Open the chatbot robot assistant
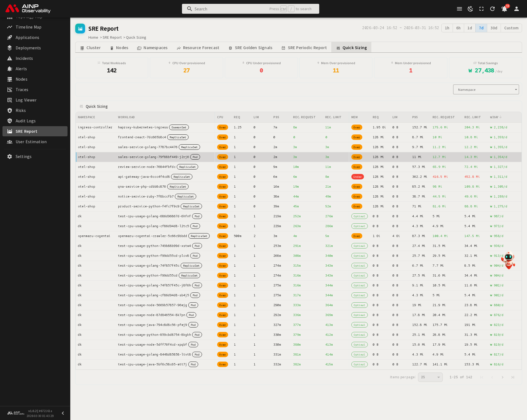The image size is (527, 420). pos(509,260)
